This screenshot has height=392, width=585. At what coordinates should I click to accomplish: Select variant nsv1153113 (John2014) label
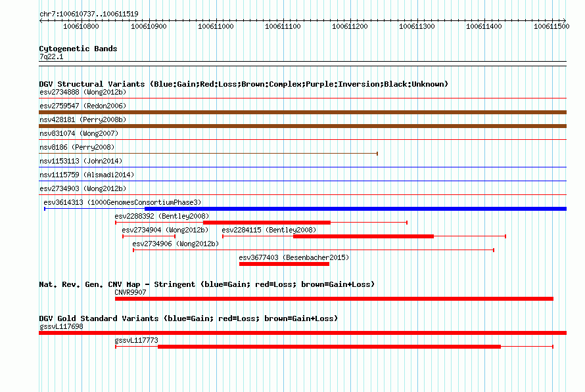81,161
